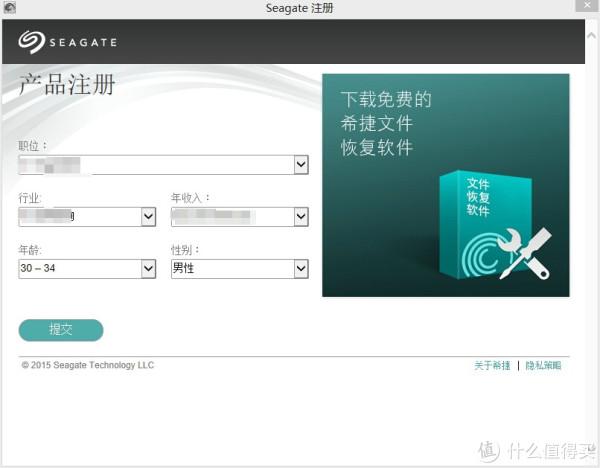Close the Seagate 注册 window

click(587, 5)
